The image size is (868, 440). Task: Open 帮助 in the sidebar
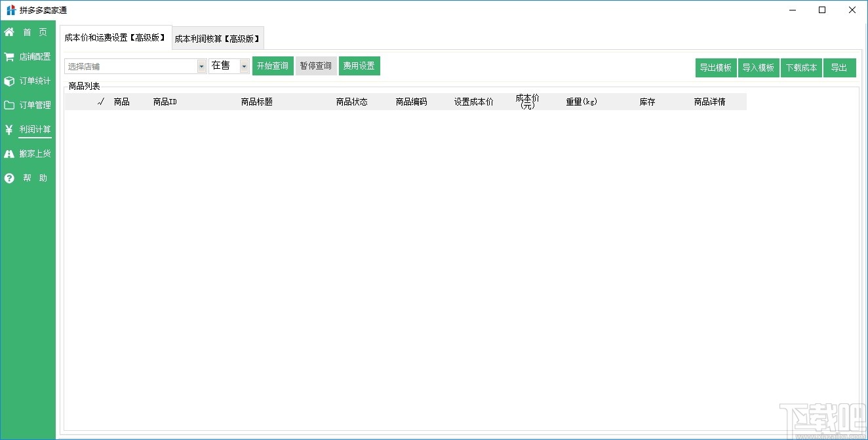click(x=35, y=178)
